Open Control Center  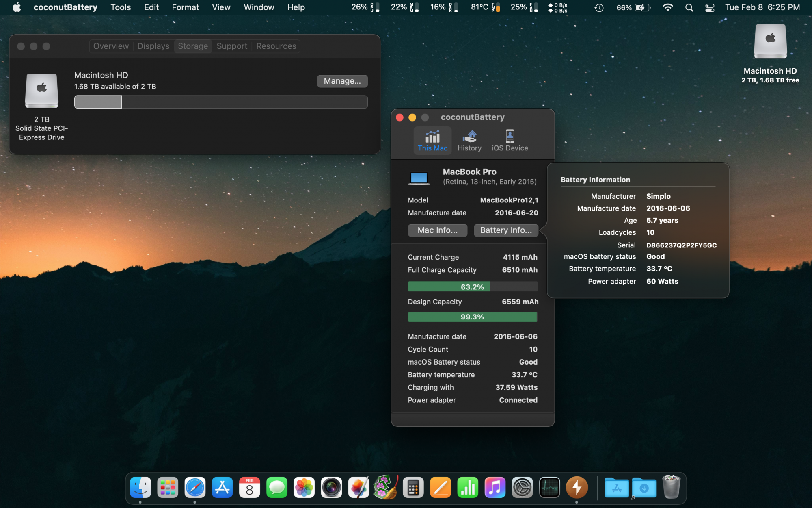pos(710,7)
